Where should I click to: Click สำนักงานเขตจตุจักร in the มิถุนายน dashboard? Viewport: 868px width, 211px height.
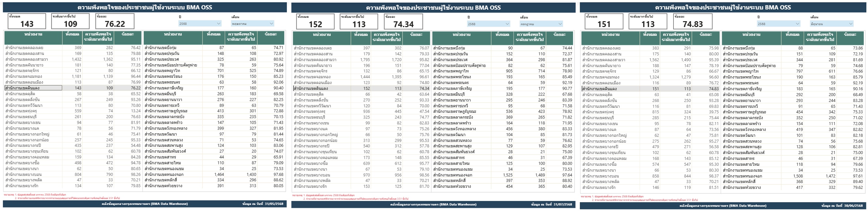pyautogui.click(x=599, y=71)
